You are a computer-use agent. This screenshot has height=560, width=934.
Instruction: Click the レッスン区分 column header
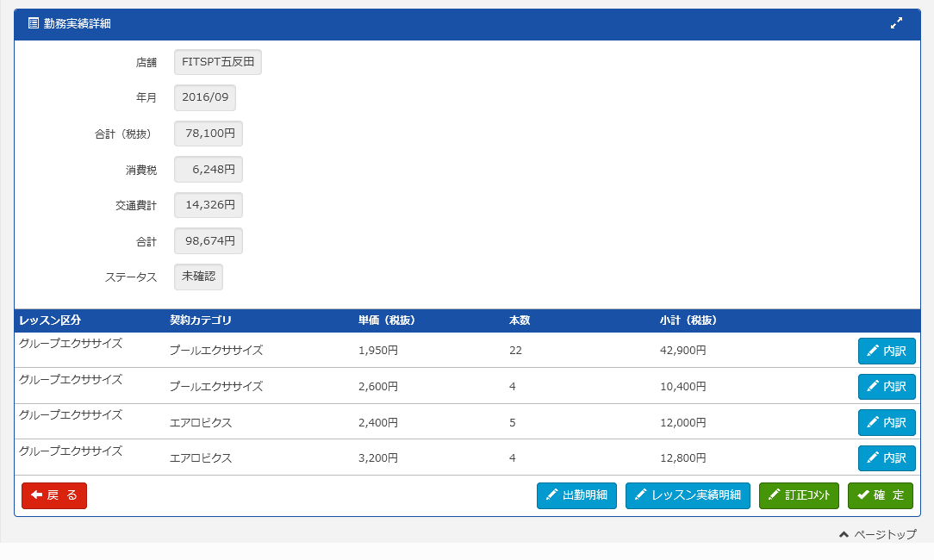(50, 320)
